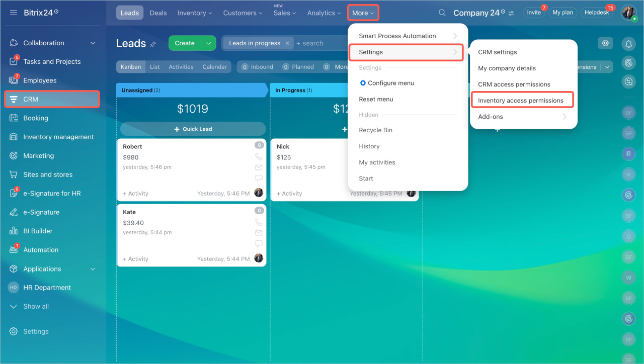Open Booking in sidebar
Viewport: 644px width, 364px height.
click(52, 118)
